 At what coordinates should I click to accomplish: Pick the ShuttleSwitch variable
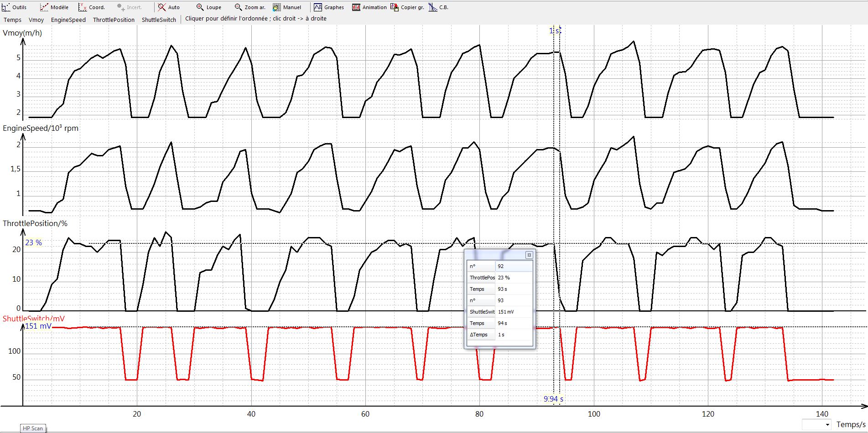click(159, 20)
